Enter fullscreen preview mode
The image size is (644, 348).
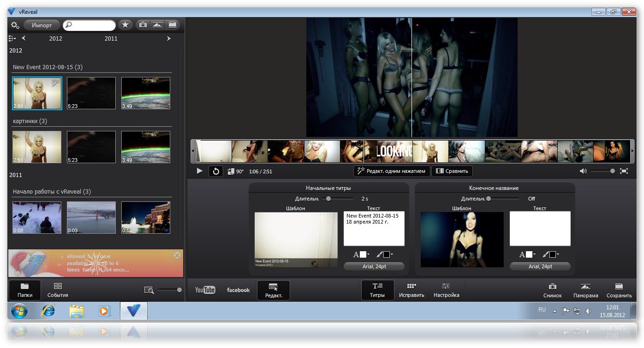[x=624, y=171]
